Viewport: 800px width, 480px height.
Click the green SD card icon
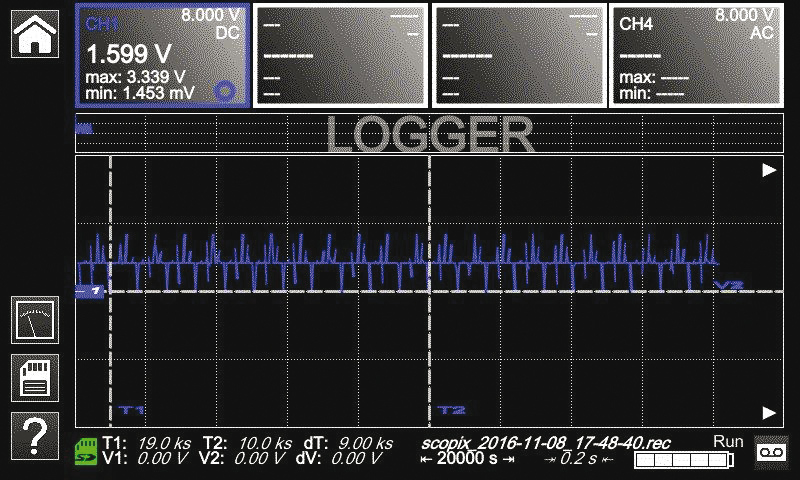point(86,451)
